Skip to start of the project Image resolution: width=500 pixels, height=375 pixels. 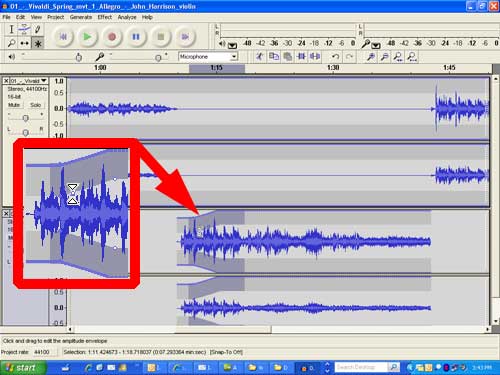63,37
